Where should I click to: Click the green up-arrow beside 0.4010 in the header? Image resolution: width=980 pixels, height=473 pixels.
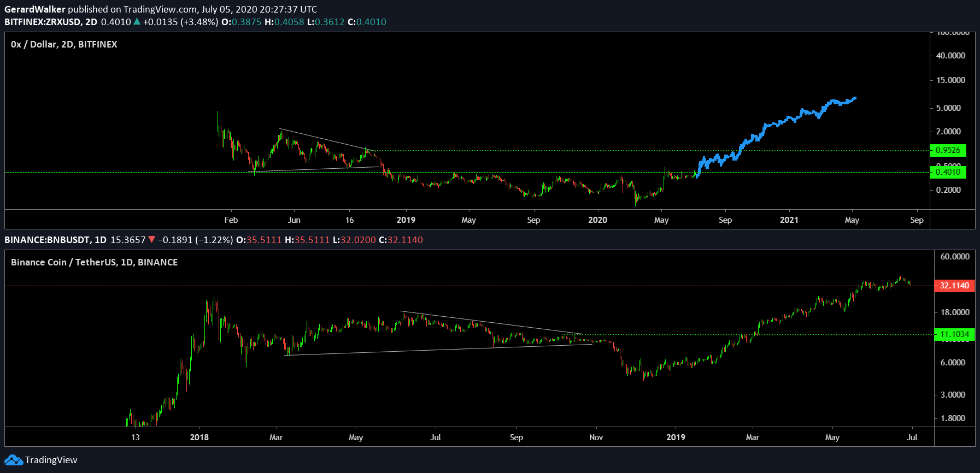tap(137, 22)
